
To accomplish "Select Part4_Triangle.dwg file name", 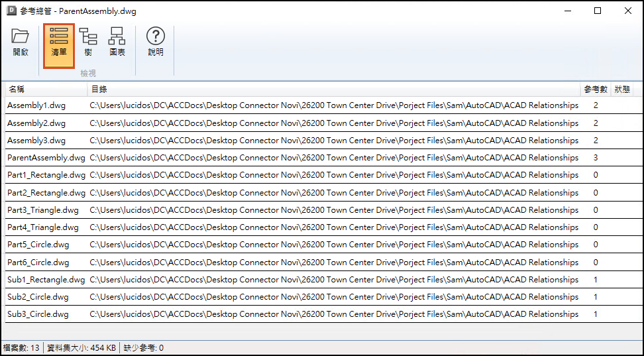I will [x=42, y=227].
